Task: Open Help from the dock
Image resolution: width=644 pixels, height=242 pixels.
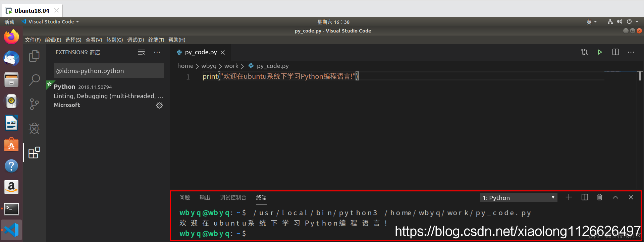Action: [11, 166]
